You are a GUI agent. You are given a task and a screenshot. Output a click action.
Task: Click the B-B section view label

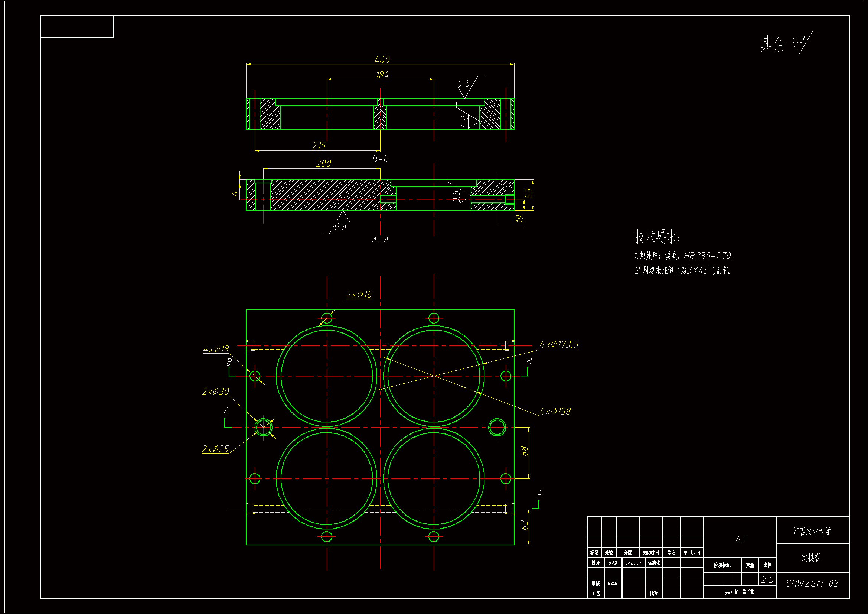click(x=380, y=159)
